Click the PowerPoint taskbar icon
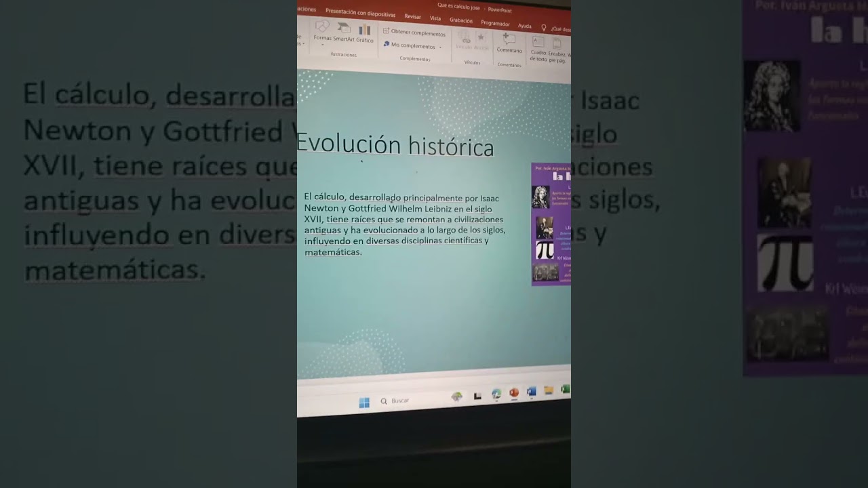 [514, 392]
